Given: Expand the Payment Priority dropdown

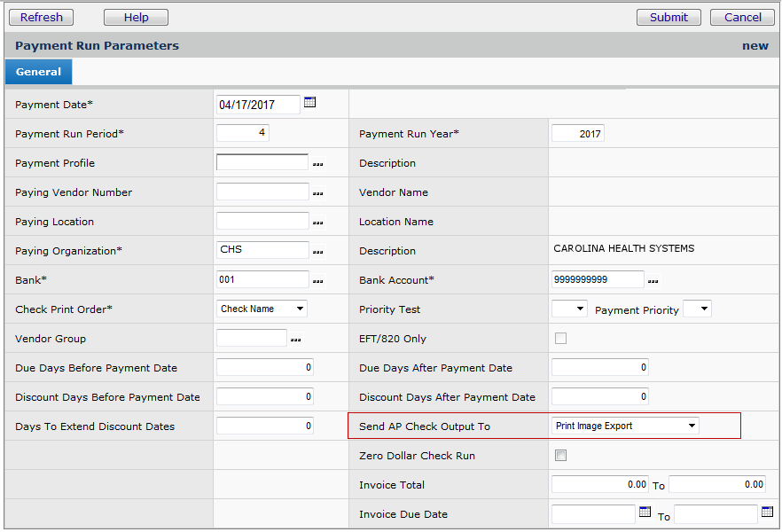Looking at the screenshot, I should click(x=697, y=309).
